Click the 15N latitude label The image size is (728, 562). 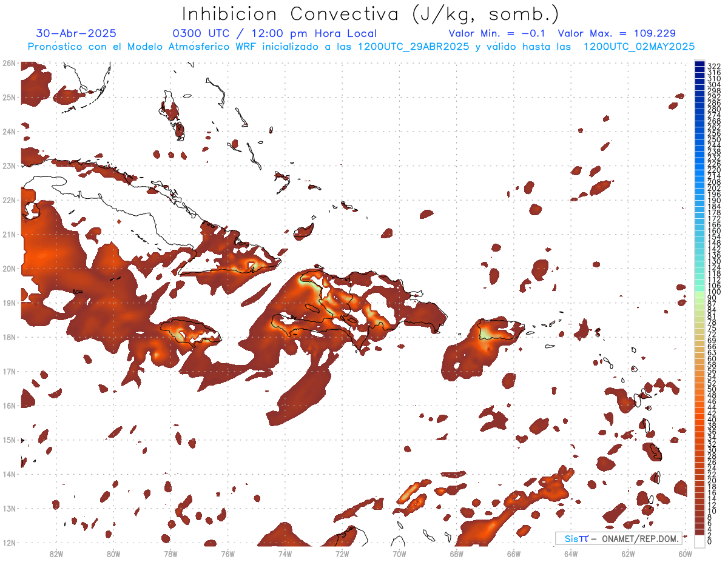(x=9, y=440)
